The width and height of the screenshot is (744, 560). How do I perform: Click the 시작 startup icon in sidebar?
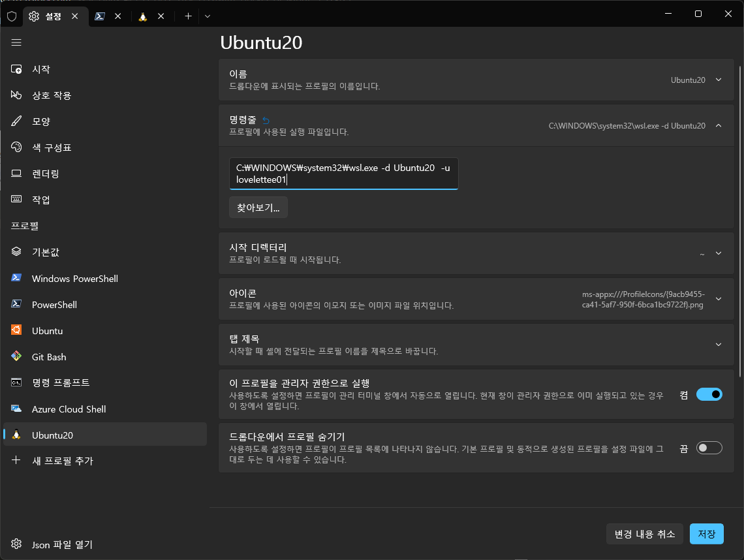tap(16, 69)
